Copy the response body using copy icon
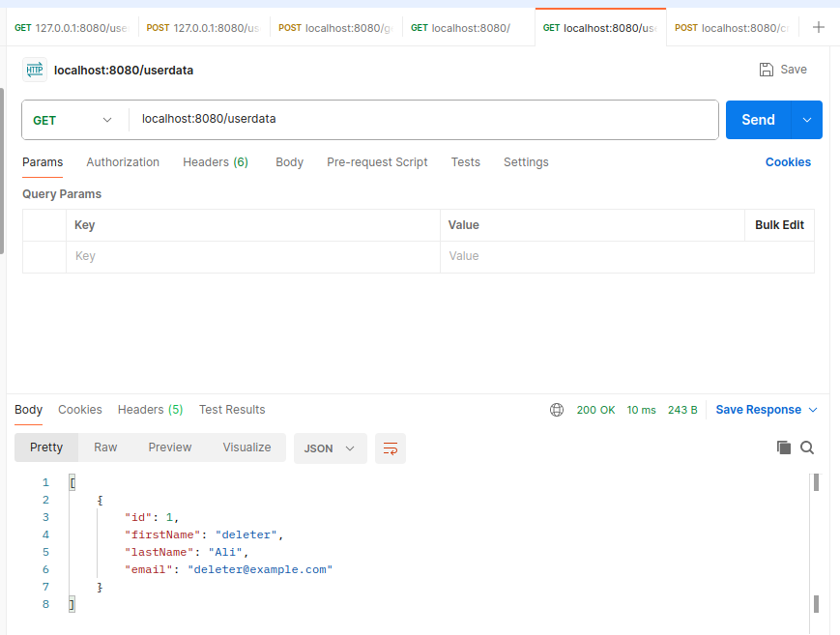Image resolution: width=840 pixels, height=635 pixels. (784, 447)
